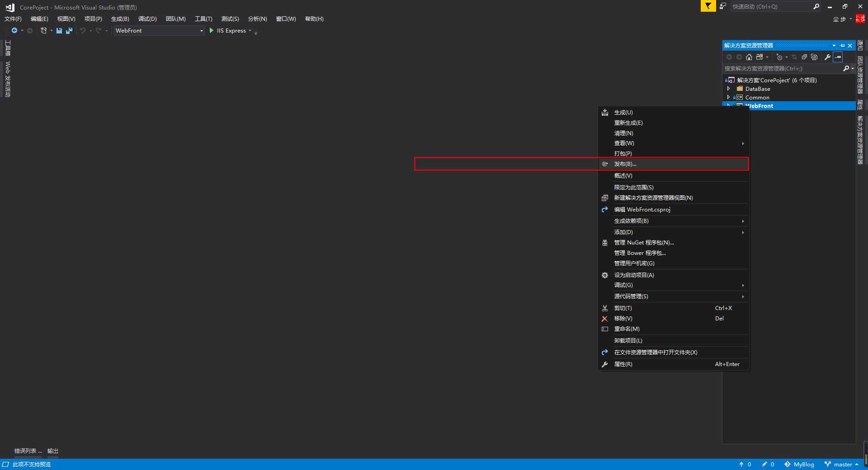Screen dimensions: 868x470
Task: Click the Visual Studio logo icon
Action: coord(9,7)
